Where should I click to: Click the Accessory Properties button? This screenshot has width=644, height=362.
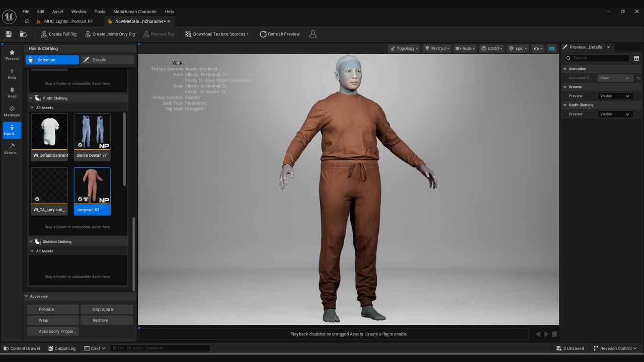[53, 331]
